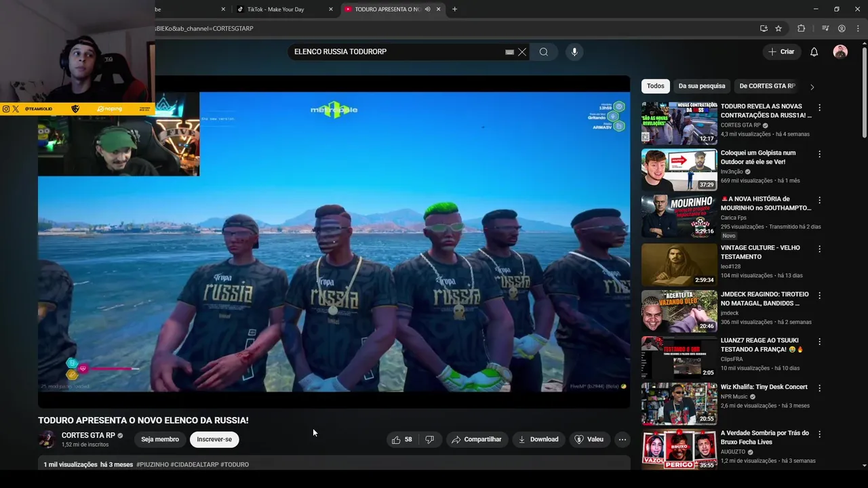Click the #PIUZINHO hashtag
868x488 pixels.
[153, 465]
